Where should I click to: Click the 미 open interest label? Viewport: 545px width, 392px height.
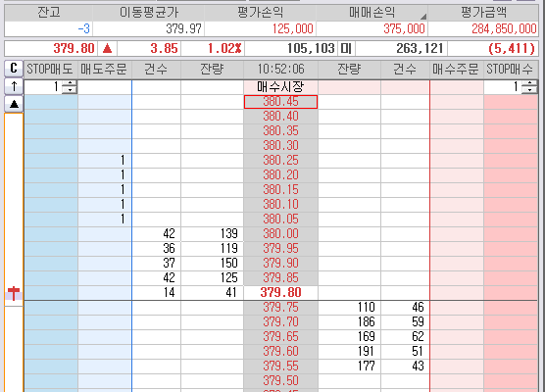(x=346, y=48)
